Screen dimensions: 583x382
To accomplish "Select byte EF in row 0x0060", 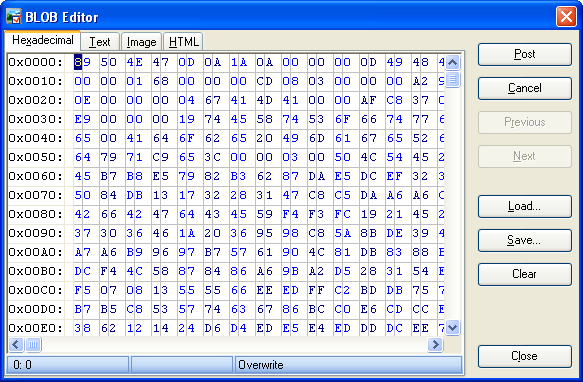I will [394, 176].
